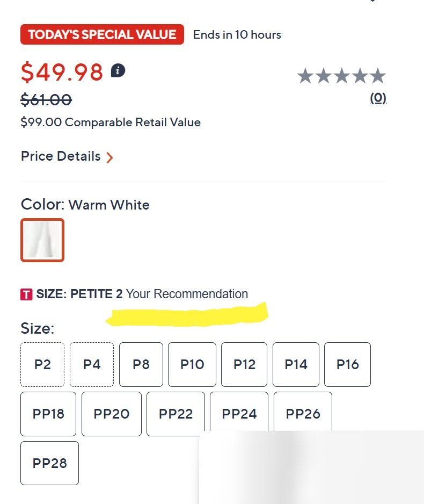This screenshot has width=424, height=504.
Task: Expand Price Details with the chevron
Action: click(x=109, y=157)
